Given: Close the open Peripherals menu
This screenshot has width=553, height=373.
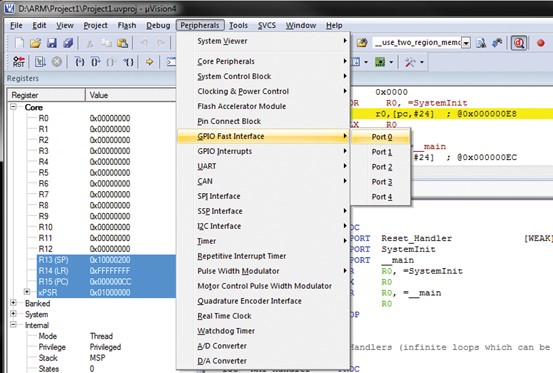Looking at the screenshot, I should (200, 25).
